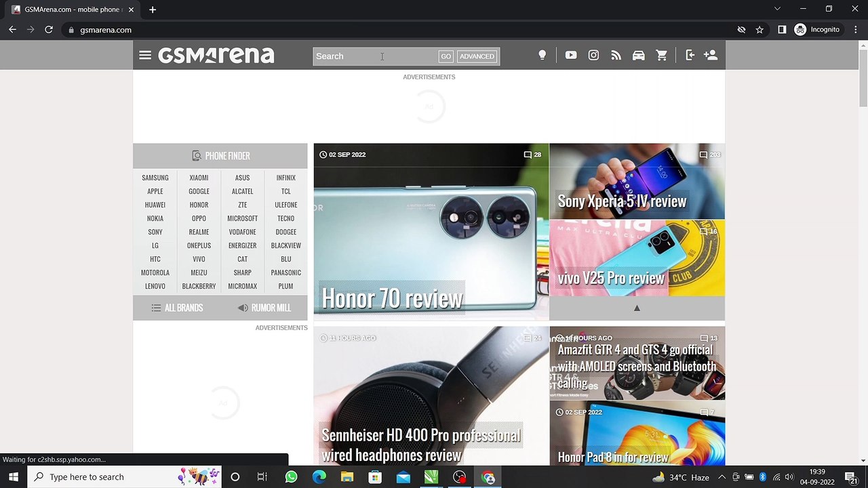Open Chrome three-dot menu
The image size is (868, 488).
click(856, 30)
